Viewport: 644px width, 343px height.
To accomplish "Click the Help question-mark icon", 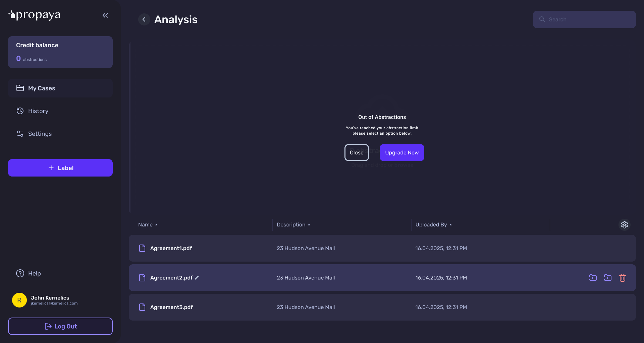I will click(x=20, y=273).
